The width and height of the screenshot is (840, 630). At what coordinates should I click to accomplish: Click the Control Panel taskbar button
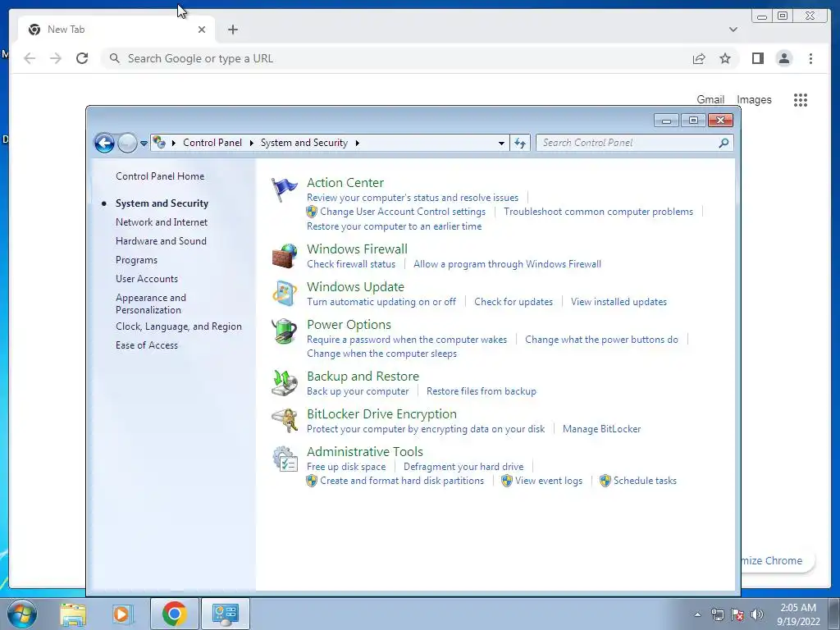(226, 614)
